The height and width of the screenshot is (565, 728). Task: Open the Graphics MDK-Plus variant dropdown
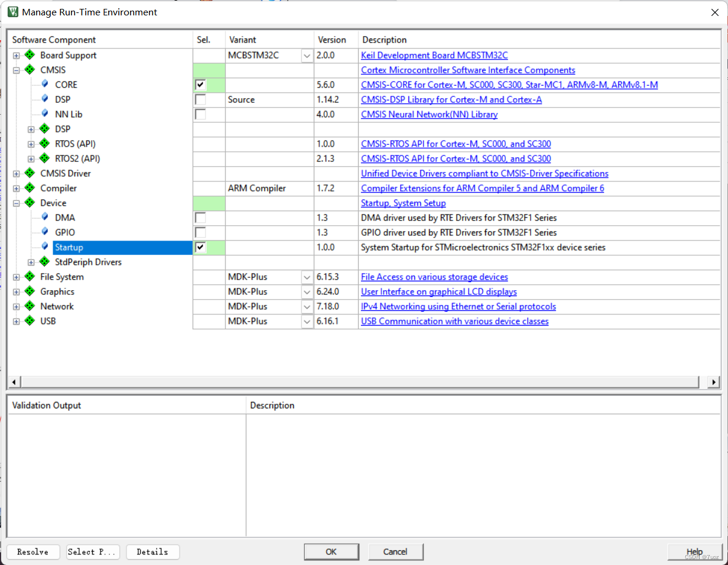(x=307, y=292)
